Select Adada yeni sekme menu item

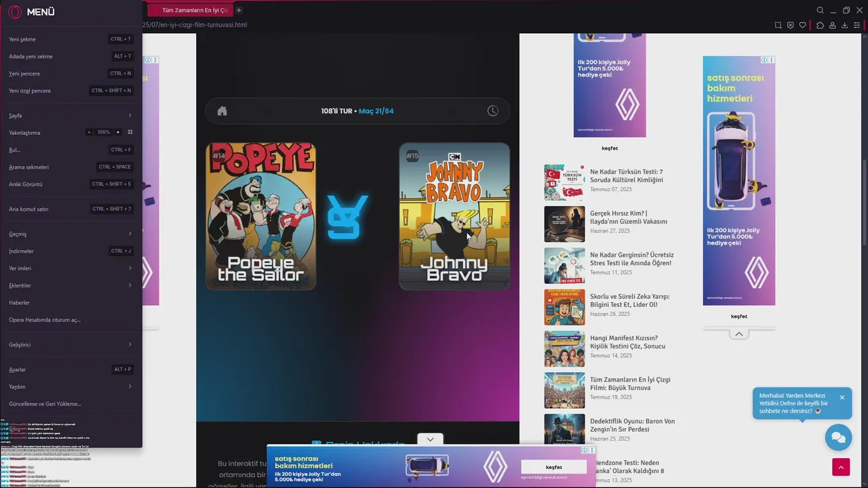tap(71, 56)
